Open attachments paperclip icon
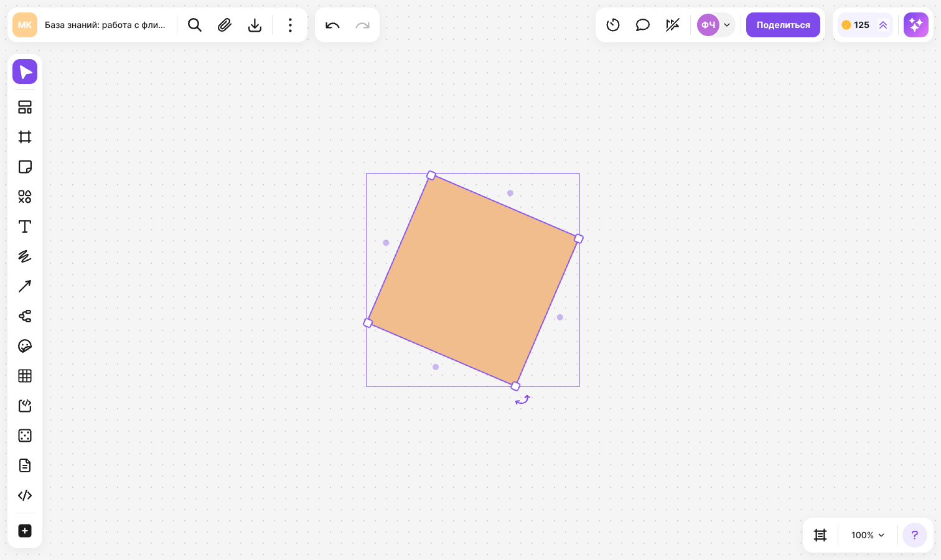Viewport: 941px width, 560px height. click(x=225, y=25)
